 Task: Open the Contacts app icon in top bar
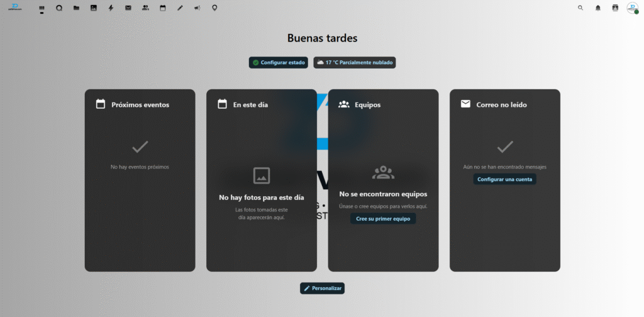click(x=145, y=8)
